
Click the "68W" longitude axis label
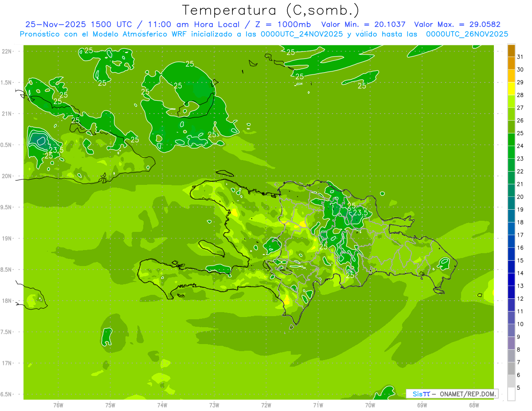(x=473, y=405)
